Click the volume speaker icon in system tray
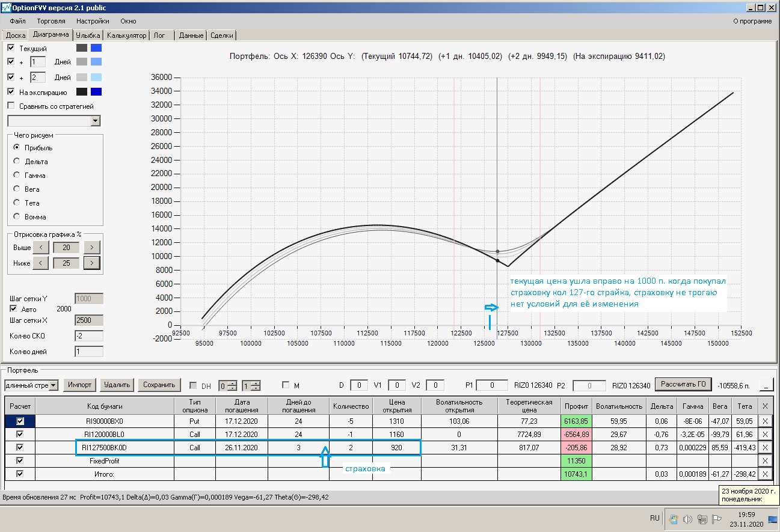780x532 pixels. pyautogui.click(x=687, y=519)
